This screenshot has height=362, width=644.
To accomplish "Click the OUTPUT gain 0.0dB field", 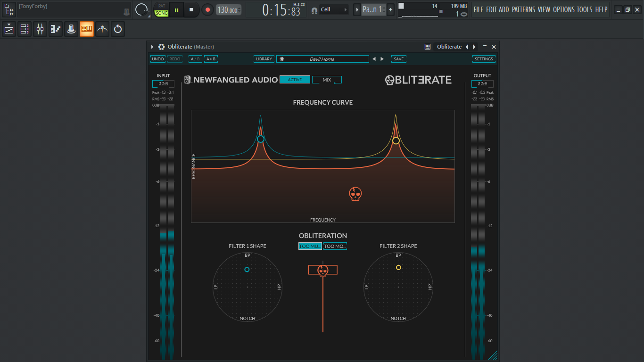I will point(482,84).
